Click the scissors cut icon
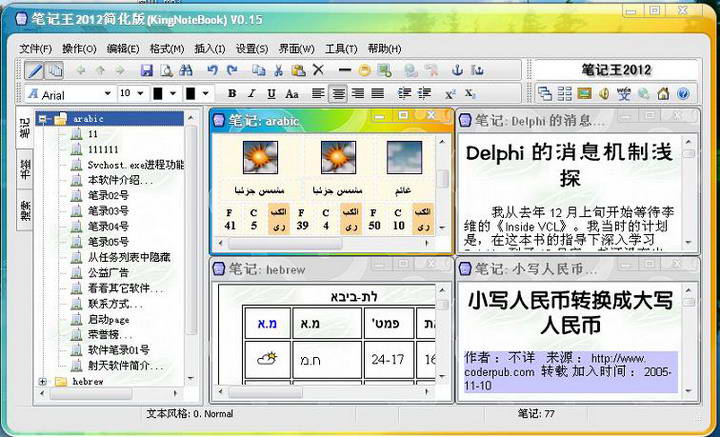The height and width of the screenshot is (437, 720). 278,70
